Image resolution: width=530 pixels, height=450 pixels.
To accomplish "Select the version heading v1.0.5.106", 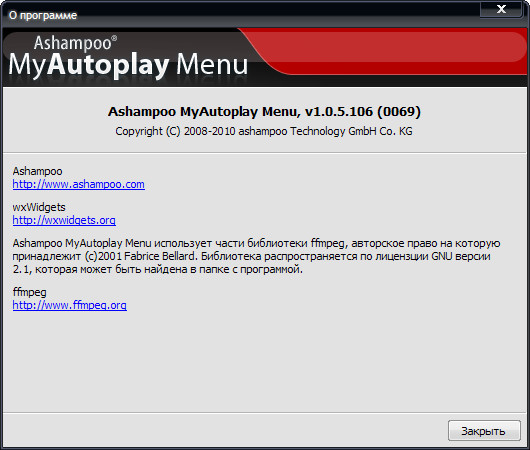I will tap(339, 112).
